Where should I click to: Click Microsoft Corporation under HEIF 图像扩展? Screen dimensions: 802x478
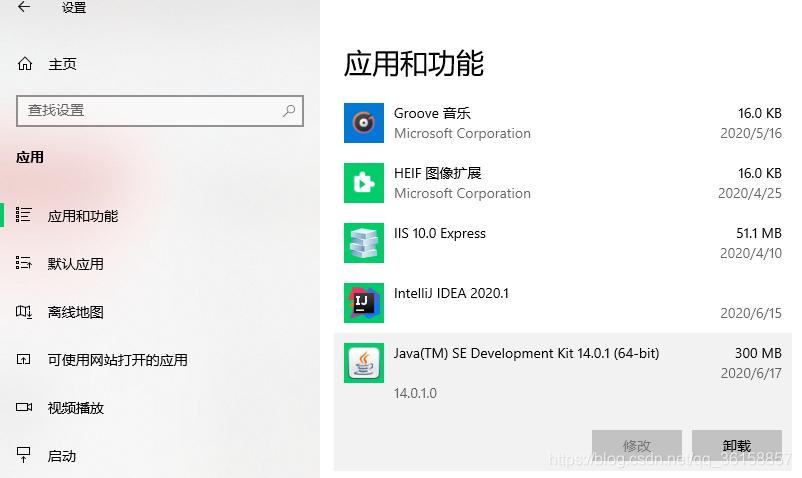pos(462,193)
